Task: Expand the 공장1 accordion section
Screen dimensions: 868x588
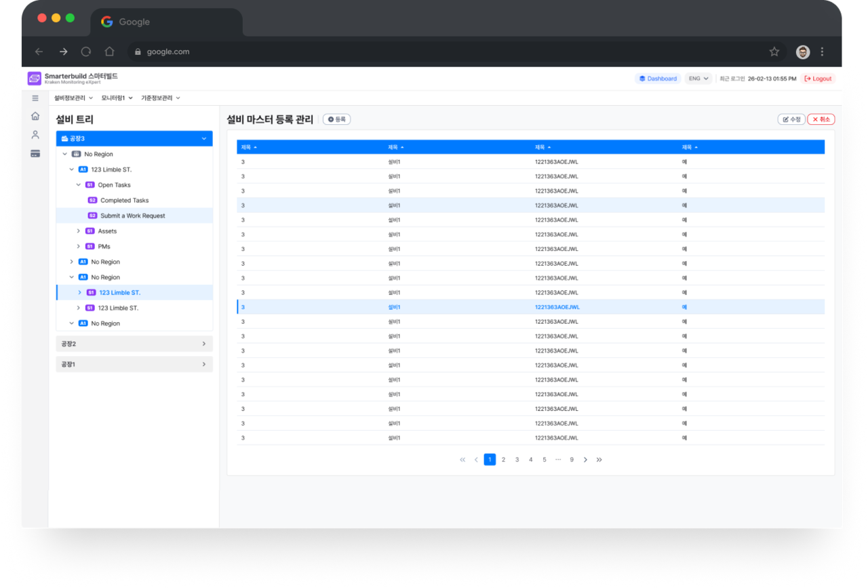Action: tap(134, 364)
